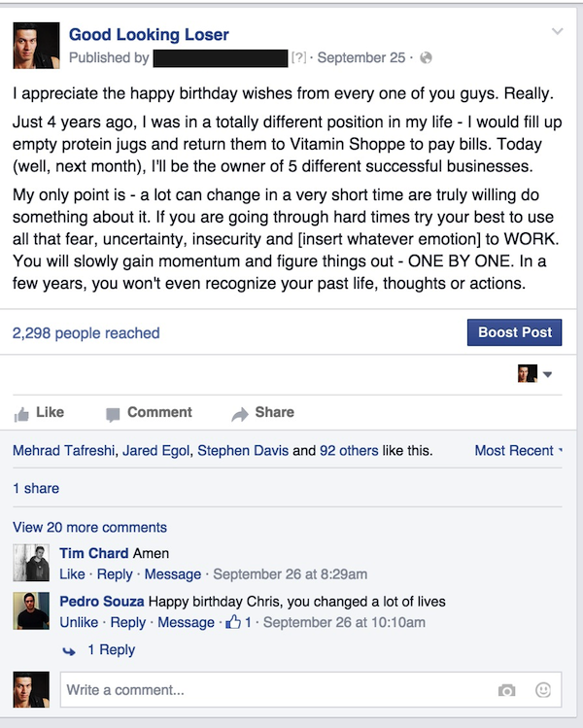This screenshot has width=583, height=728.
Task: Click the camera icon in comment box
Action: point(506,690)
